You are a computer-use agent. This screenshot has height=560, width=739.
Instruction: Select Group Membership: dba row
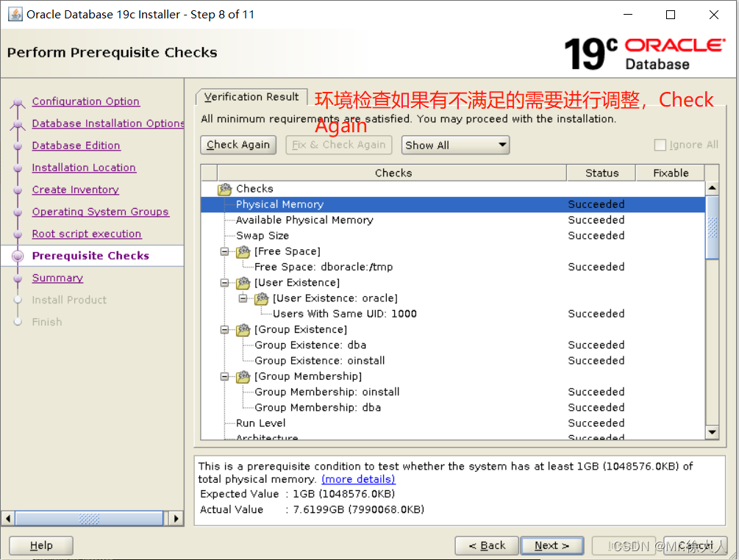pyautogui.click(x=453, y=407)
